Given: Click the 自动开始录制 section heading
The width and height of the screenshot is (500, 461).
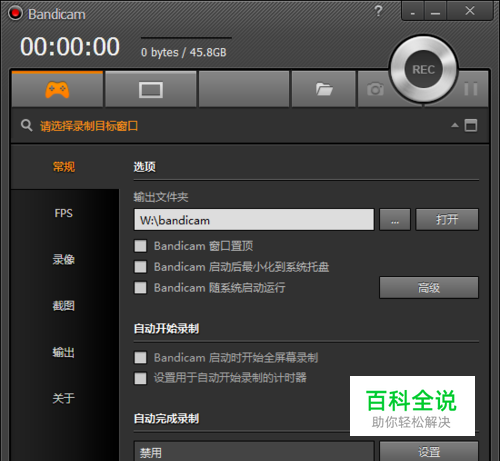Looking at the screenshot, I should coord(166,329).
